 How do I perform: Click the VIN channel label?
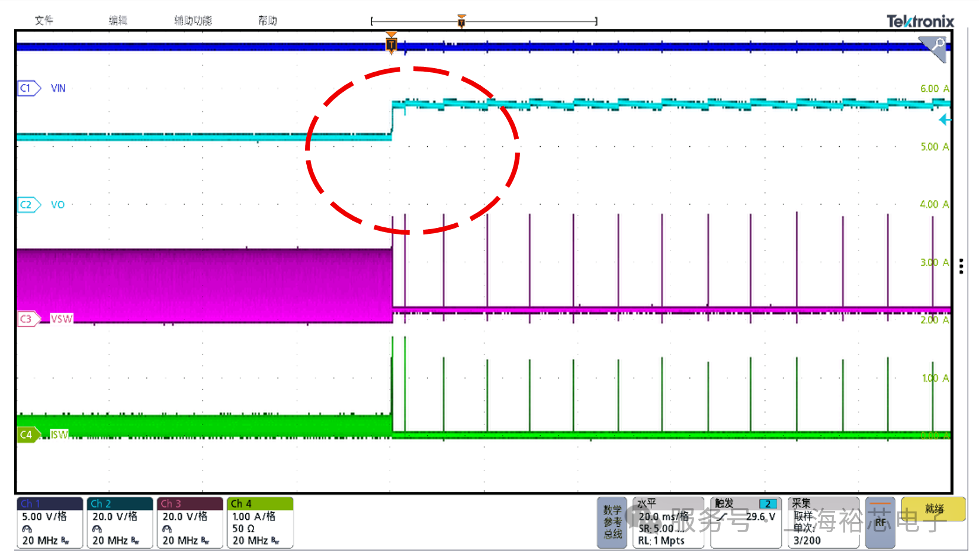58,88
